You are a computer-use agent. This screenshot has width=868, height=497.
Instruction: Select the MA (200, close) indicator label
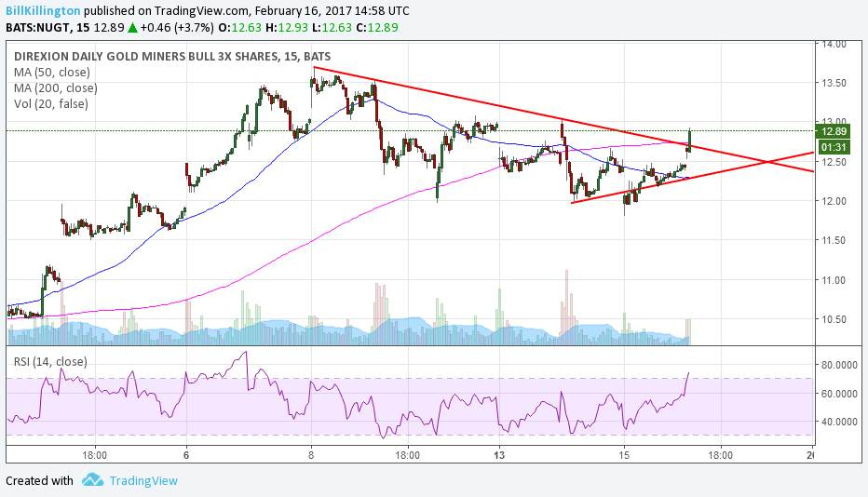[55, 88]
